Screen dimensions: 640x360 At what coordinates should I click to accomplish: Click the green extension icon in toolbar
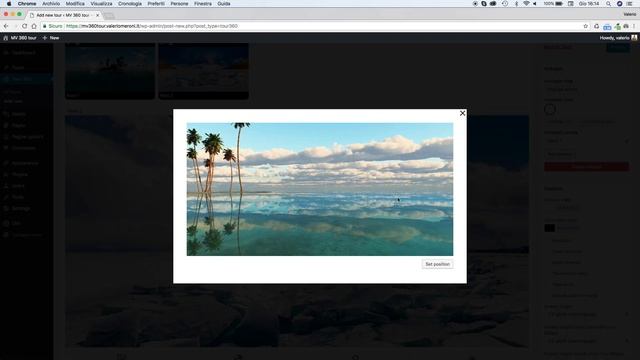617,26
